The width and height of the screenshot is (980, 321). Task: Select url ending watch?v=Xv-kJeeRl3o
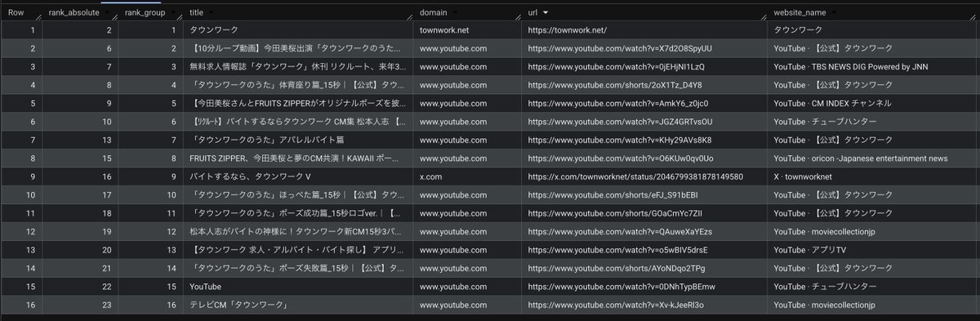click(x=616, y=304)
